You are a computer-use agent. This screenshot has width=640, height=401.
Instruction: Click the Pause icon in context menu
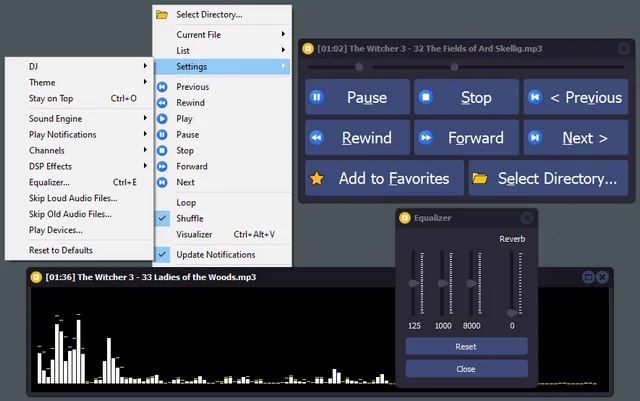[x=162, y=135]
